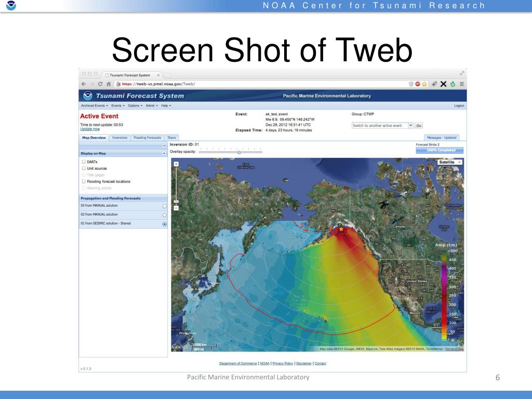Switch to the Inversions tab

point(119,138)
